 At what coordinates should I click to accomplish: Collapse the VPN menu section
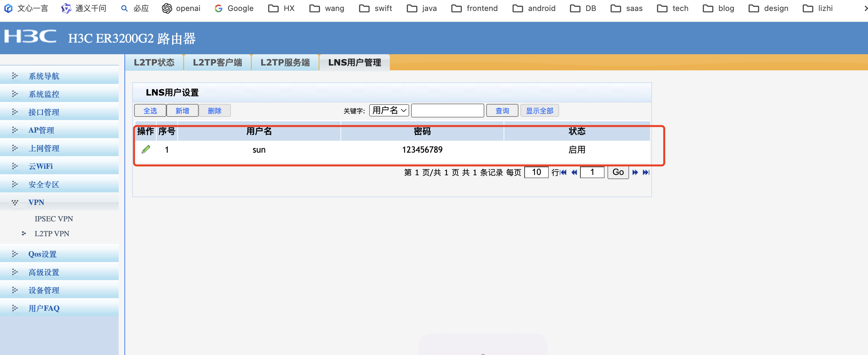(x=36, y=202)
